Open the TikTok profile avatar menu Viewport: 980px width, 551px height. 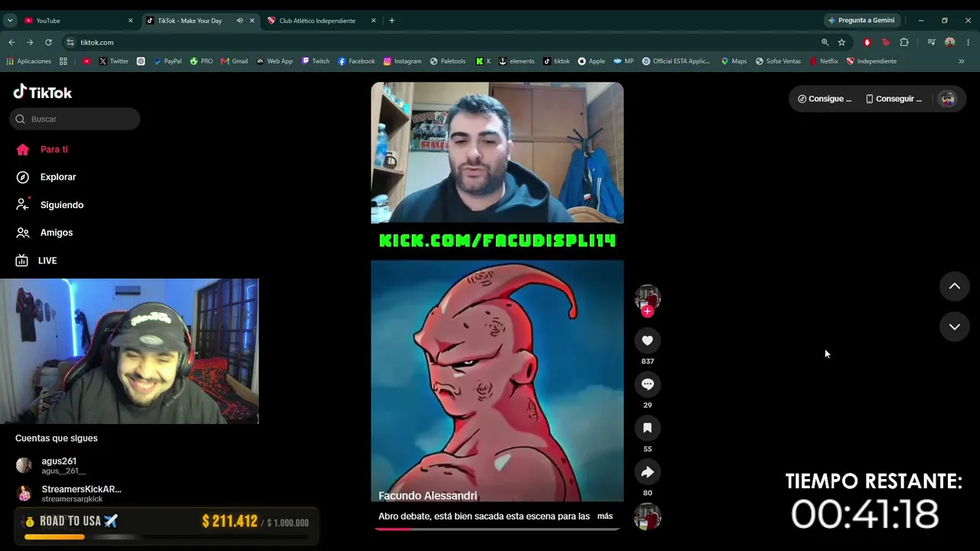point(948,99)
